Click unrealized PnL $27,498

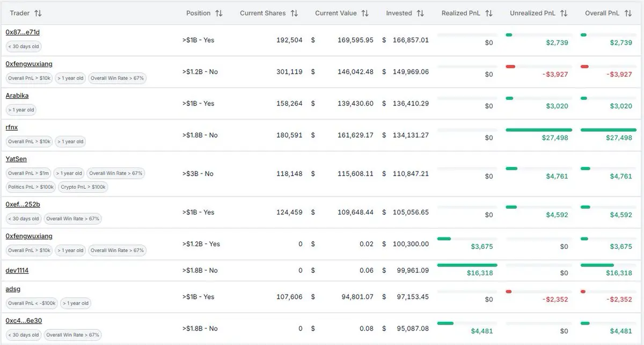tap(555, 138)
